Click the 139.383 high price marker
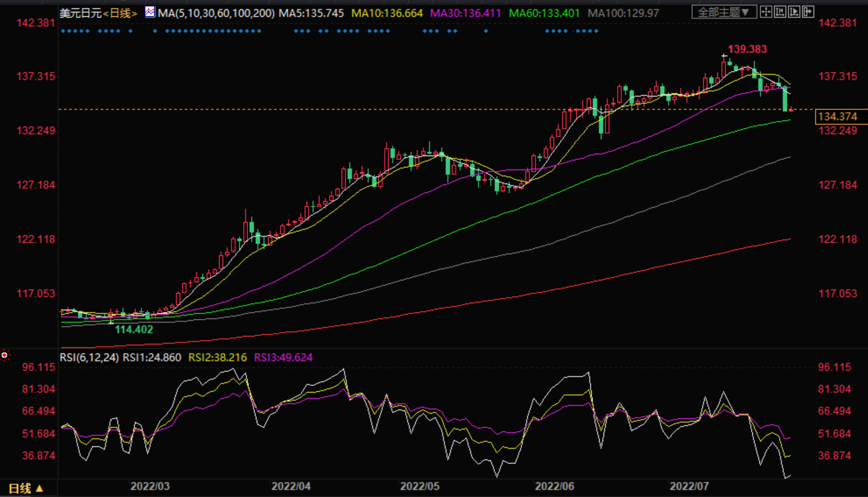868x497 pixels. 747,50
